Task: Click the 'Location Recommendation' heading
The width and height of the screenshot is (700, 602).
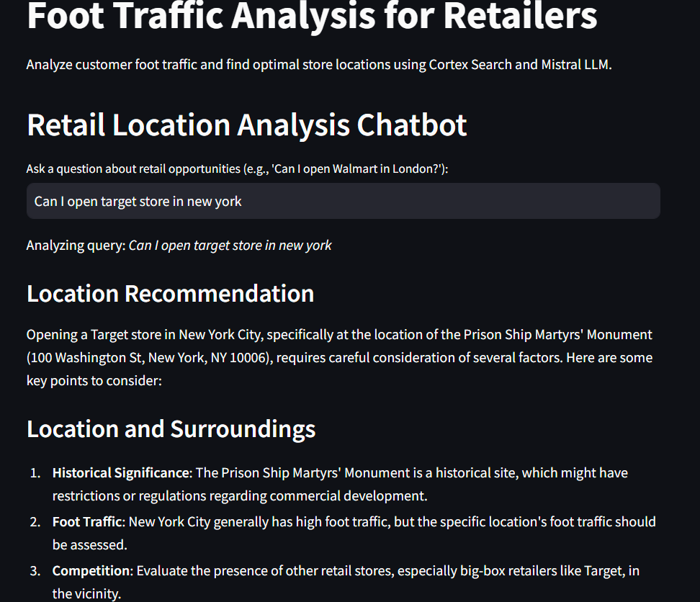Action: pyautogui.click(x=170, y=294)
